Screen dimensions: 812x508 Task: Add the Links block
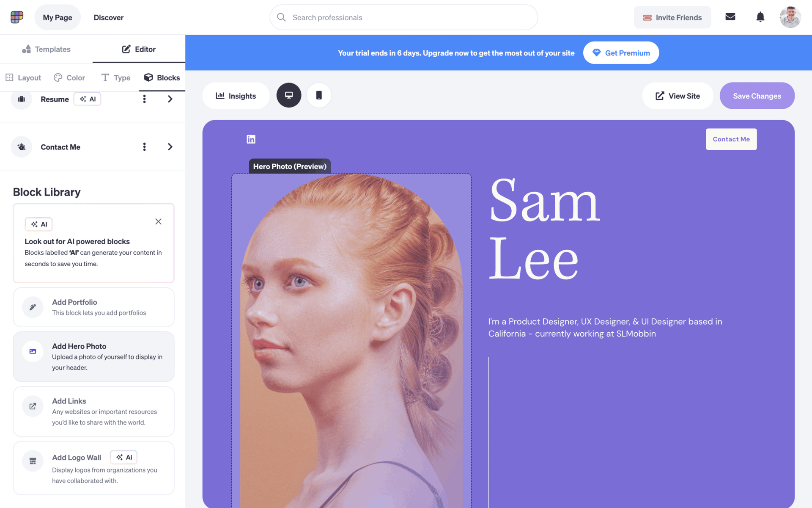pos(93,411)
